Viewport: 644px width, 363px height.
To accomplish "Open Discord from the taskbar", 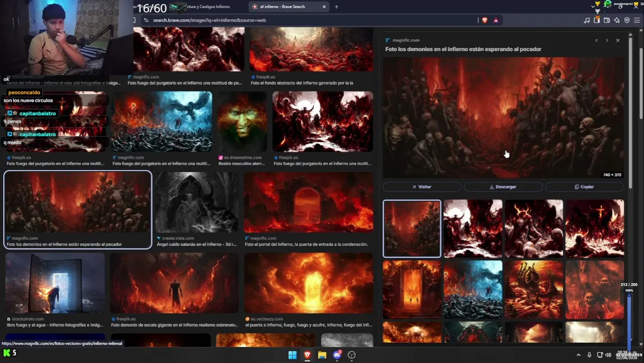I will 337,355.
